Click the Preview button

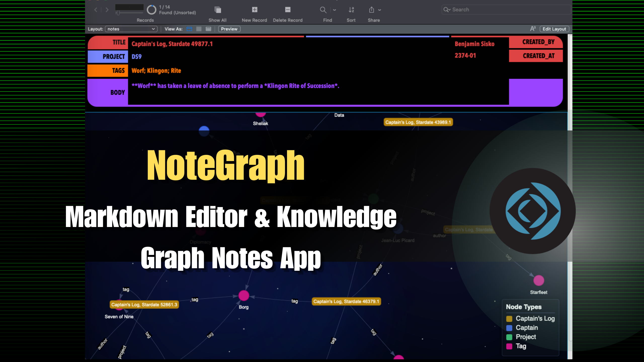[229, 29]
